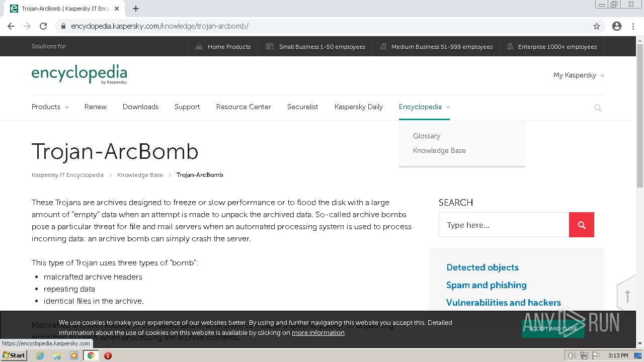Choose Enterprise 1000+ employees

click(x=552, y=47)
